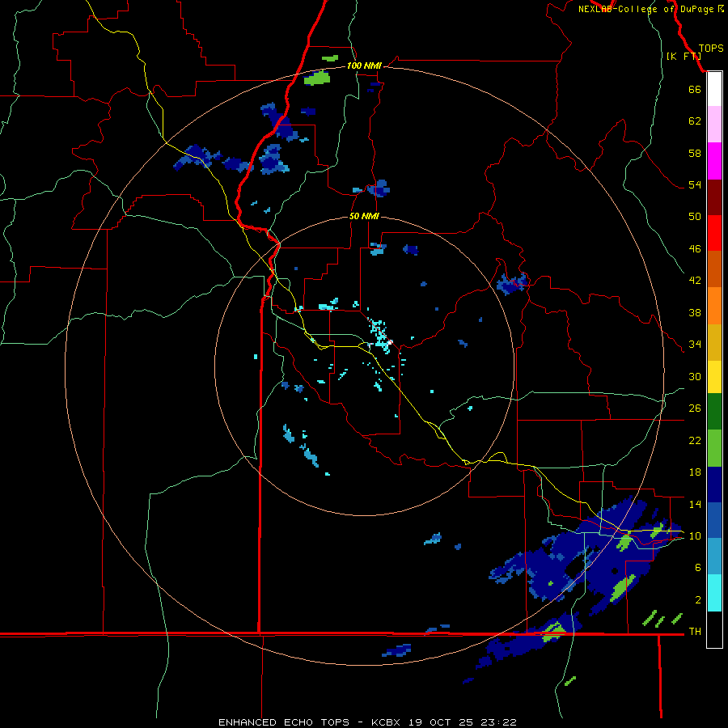Screen dimensions: 728x728
Task: Click the "62" scale value
Action: [695, 121]
